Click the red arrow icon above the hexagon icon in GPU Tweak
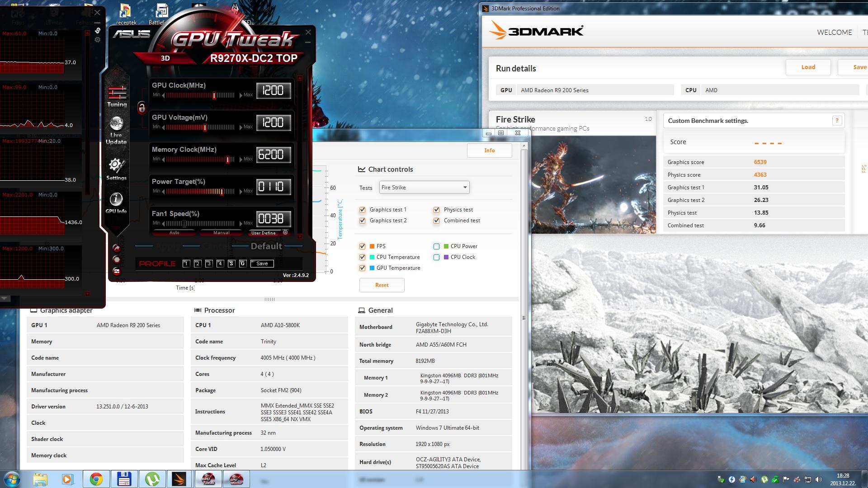868x488 pixels. click(x=117, y=248)
